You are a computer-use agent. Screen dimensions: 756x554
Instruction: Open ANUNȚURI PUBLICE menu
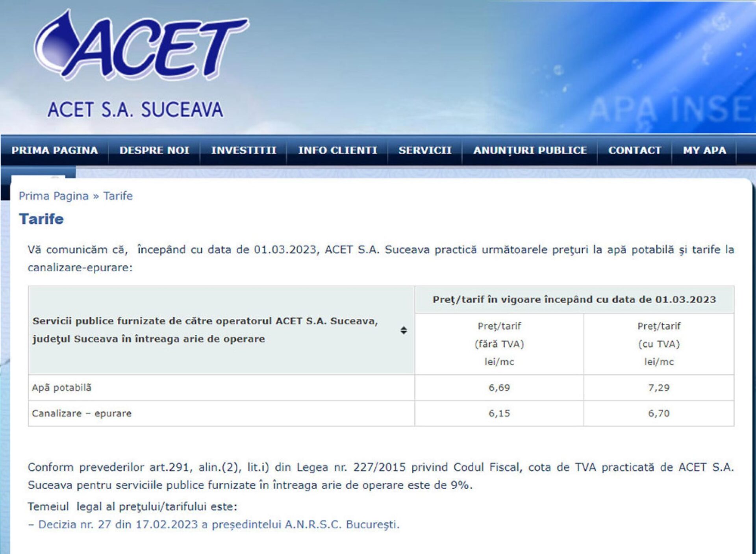(530, 150)
